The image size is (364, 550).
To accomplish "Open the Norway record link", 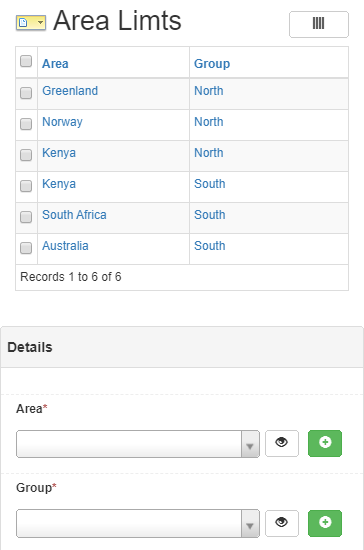I will coord(62,122).
